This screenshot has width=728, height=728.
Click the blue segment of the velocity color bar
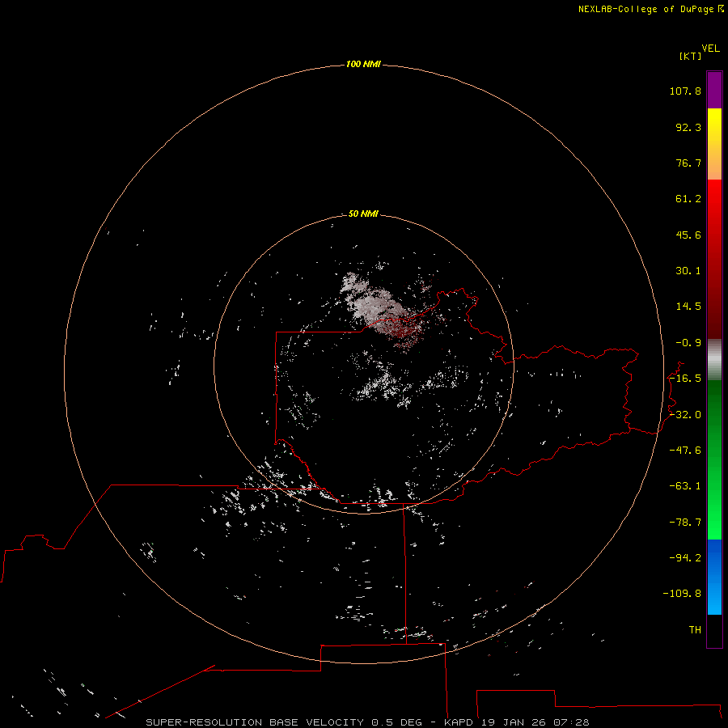(714, 577)
